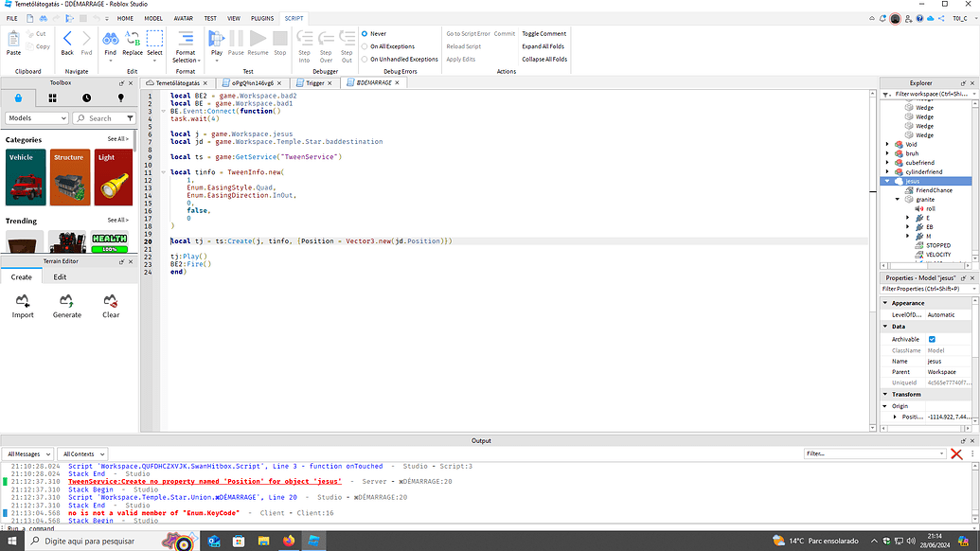This screenshot has width=980, height=551.
Task: Open the Toolbox Creations lightbulb tab
Action: [x=120, y=98]
